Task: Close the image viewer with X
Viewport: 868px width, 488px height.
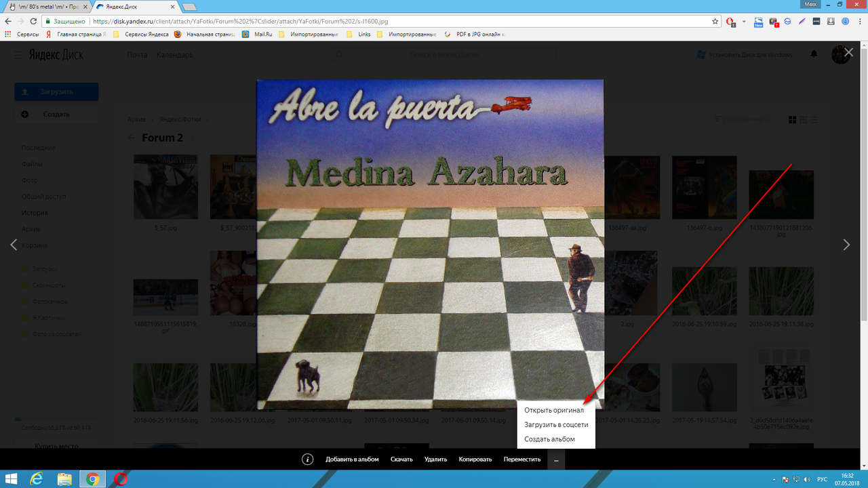Action: coord(848,52)
